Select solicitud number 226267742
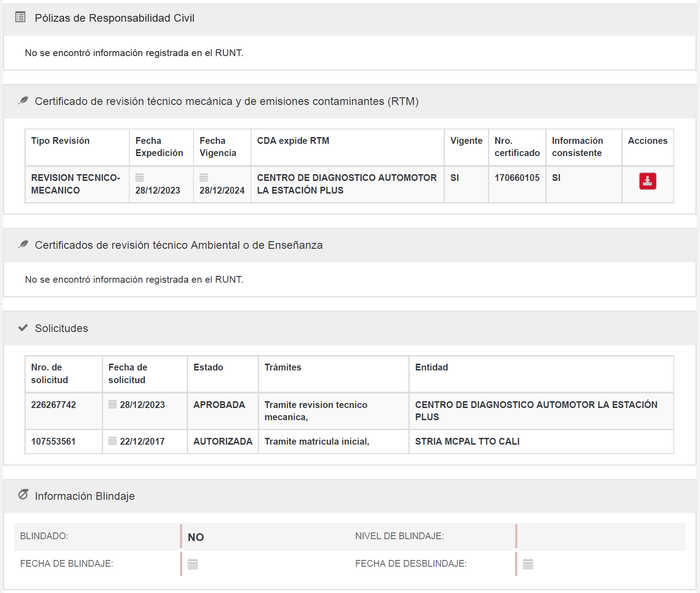The width and height of the screenshot is (700, 593). pos(54,405)
